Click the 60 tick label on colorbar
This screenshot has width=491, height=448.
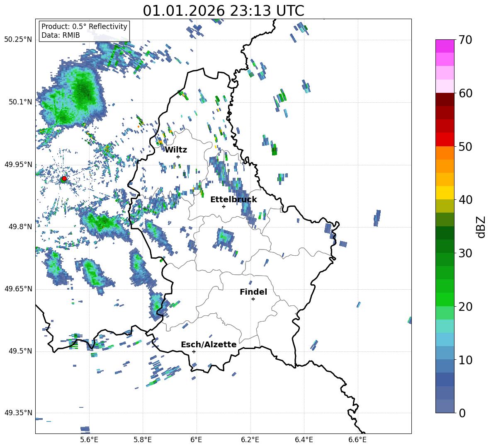point(465,93)
